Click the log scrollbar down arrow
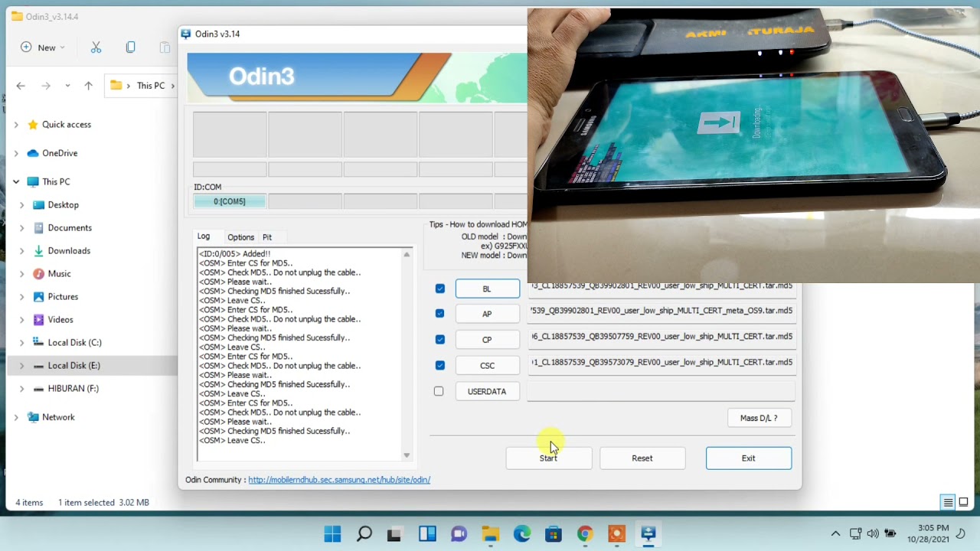The height and width of the screenshot is (551, 980). tap(407, 455)
